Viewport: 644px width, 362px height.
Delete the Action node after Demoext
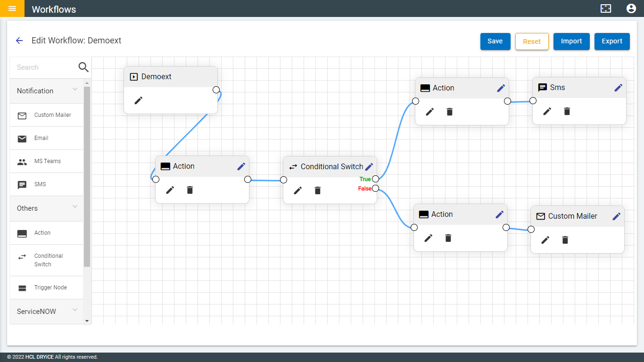[190, 190]
